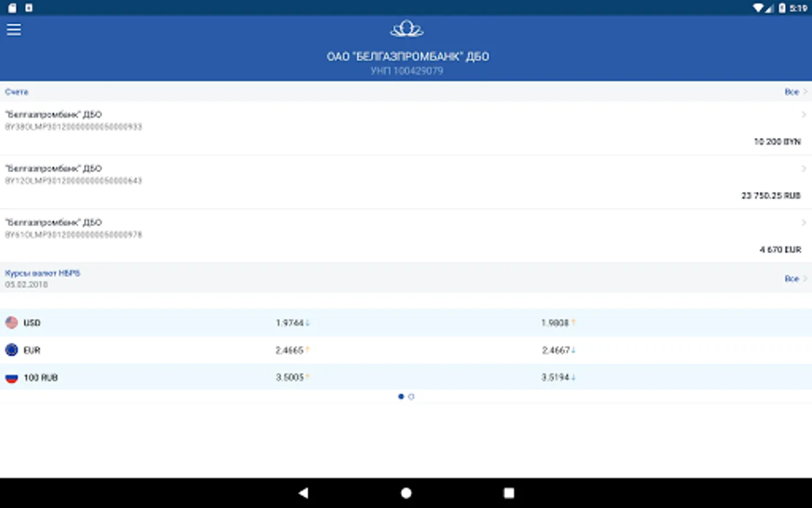The image size is (812, 508).
Task: Click EUR rate 2.4667
Action: pyautogui.click(x=555, y=351)
